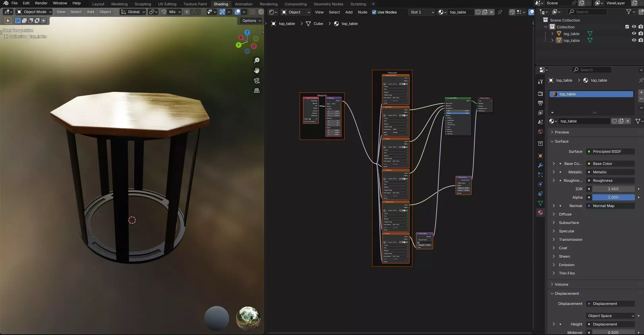
Task: Toggle Collection exclude checkbox in outliner
Action: [x=627, y=27]
